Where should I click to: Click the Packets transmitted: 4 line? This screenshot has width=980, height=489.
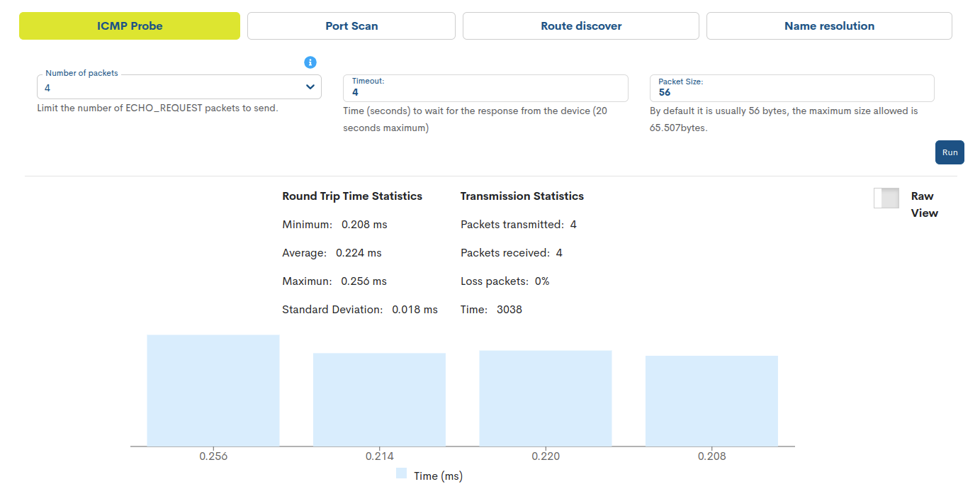click(519, 225)
